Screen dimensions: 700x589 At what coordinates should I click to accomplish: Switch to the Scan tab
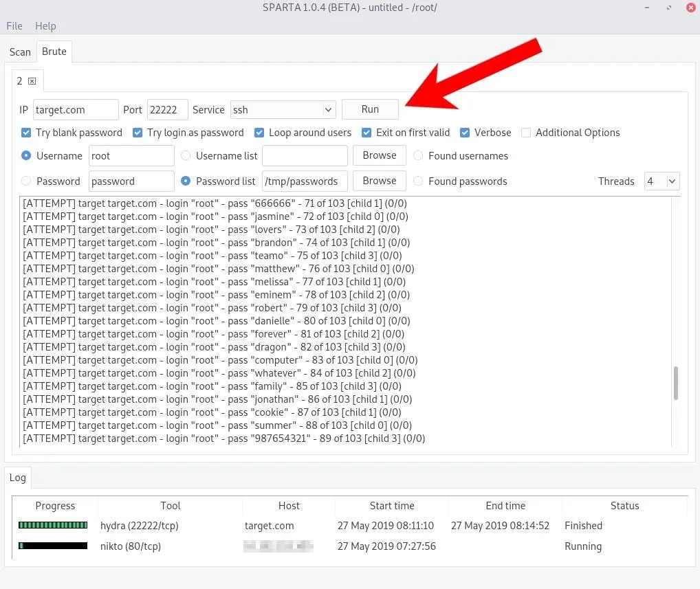(20, 52)
